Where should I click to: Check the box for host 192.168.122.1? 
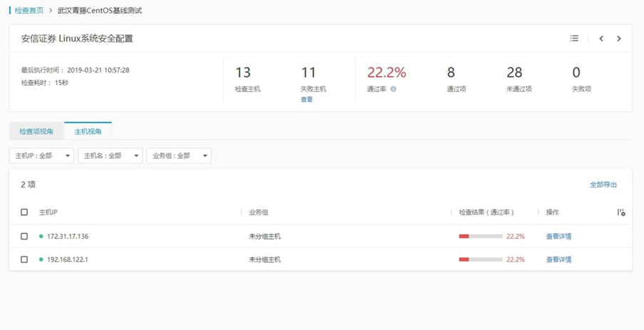24,260
